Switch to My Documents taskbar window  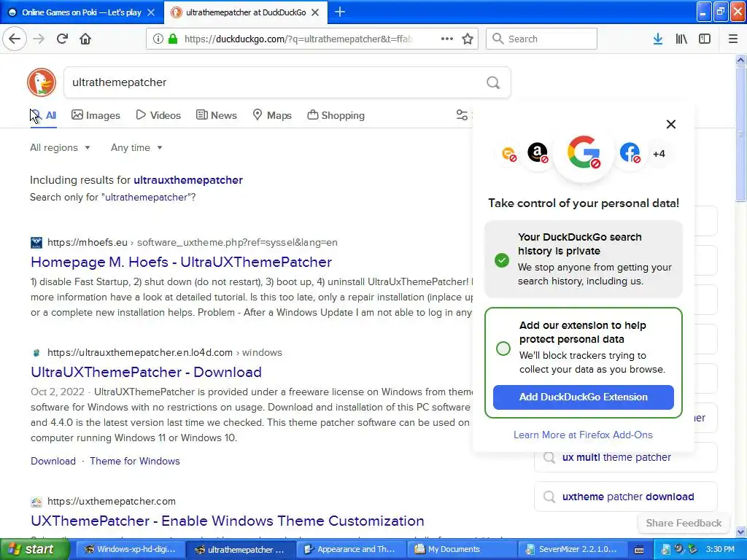461,549
